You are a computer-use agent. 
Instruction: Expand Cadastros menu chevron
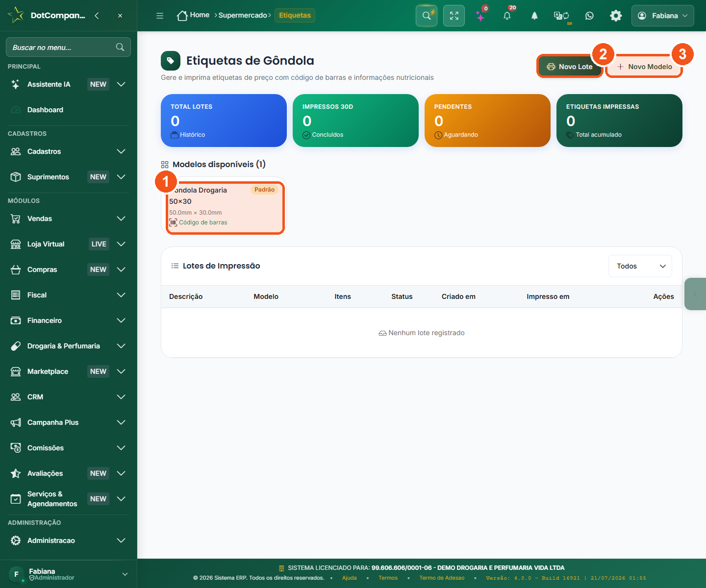pos(121,151)
